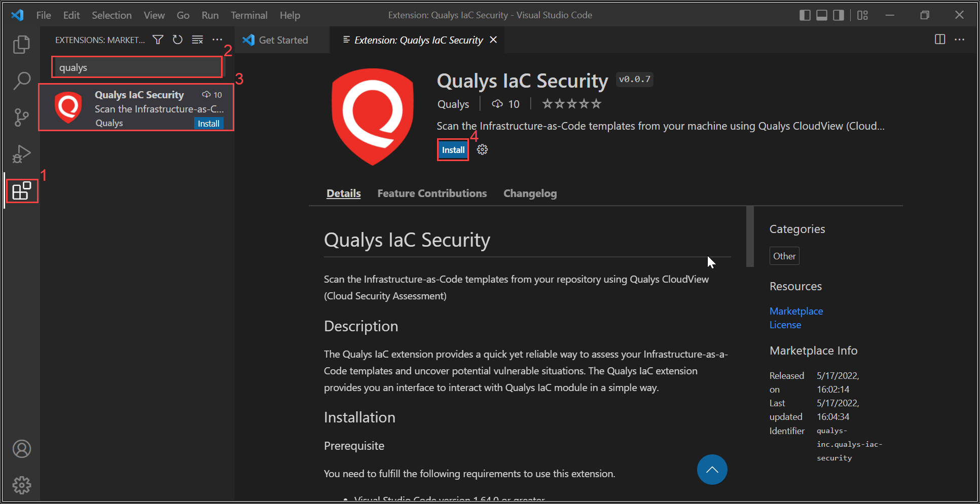Click the scroll-to-top round arrow button

[x=712, y=470]
